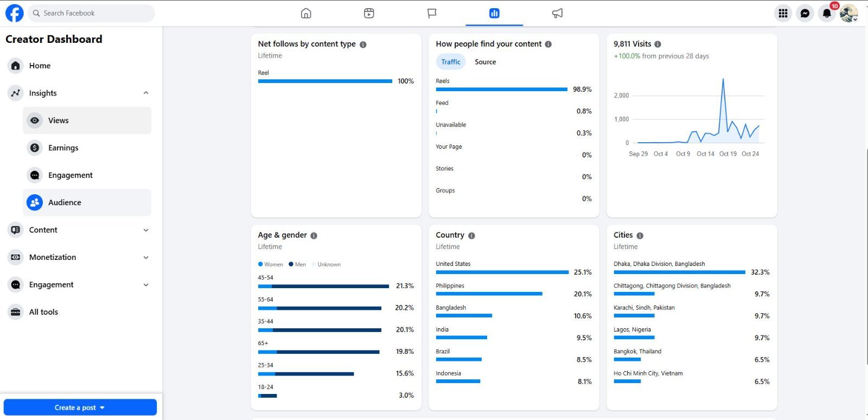Open the Notifications bell icon
The image size is (868, 420).
point(827,13)
